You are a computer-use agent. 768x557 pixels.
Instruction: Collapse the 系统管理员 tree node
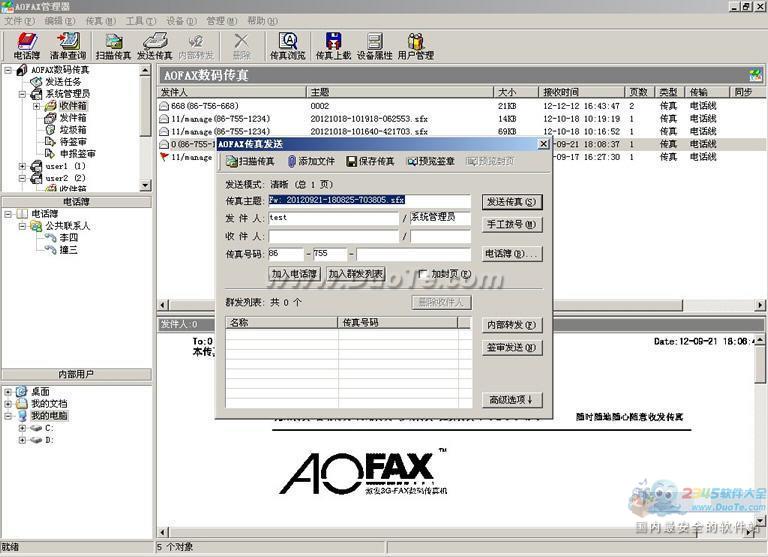coord(22,94)
